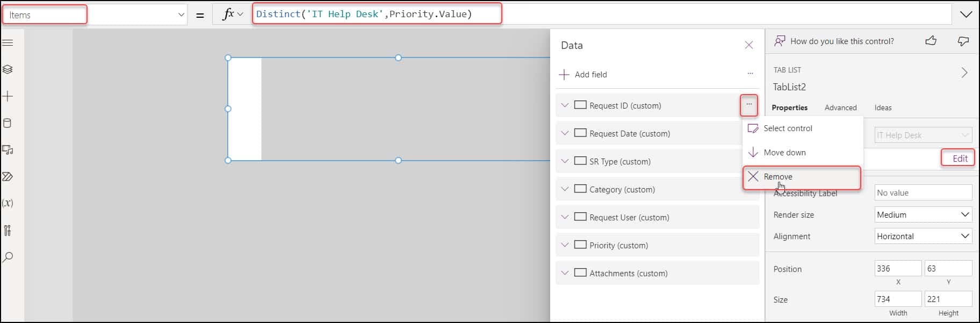Close the Data pane

click(x=748, y=45)
